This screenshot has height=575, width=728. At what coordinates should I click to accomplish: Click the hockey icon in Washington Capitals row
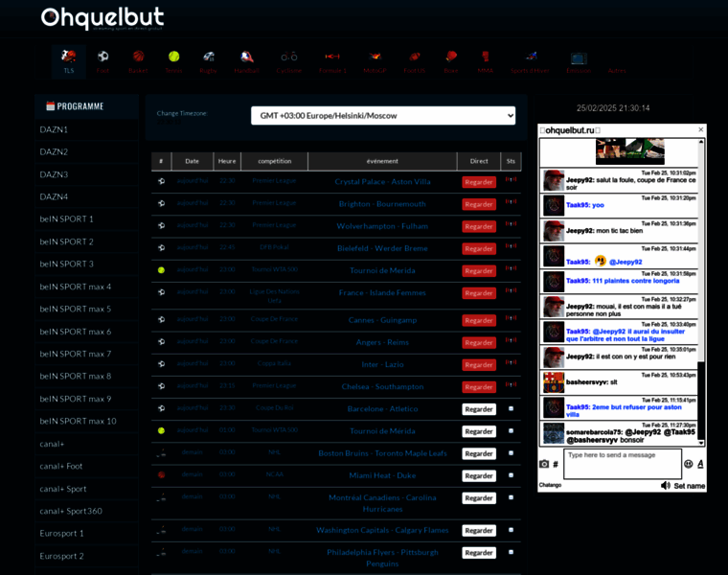pyautogui.click(x=161, y=530)
